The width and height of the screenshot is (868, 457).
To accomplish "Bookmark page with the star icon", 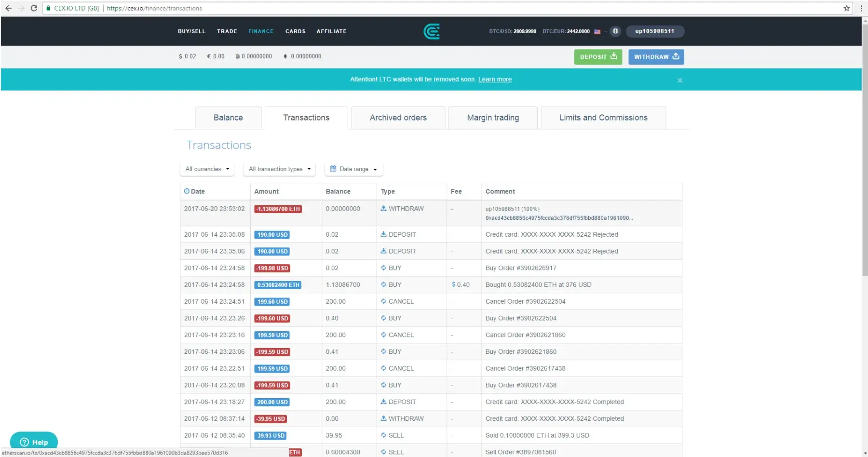I will pos(846,8).
